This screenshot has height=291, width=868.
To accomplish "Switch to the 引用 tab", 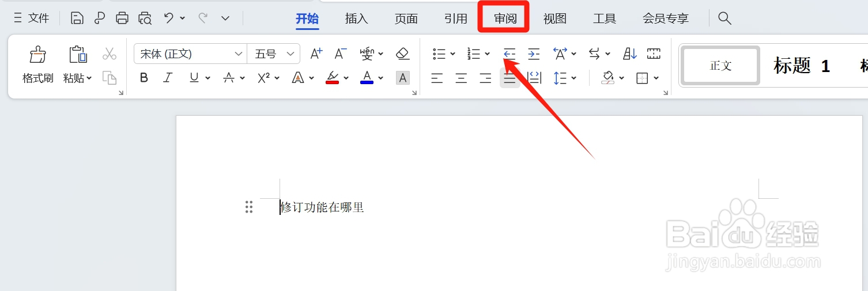I will [x=455, y=18].
